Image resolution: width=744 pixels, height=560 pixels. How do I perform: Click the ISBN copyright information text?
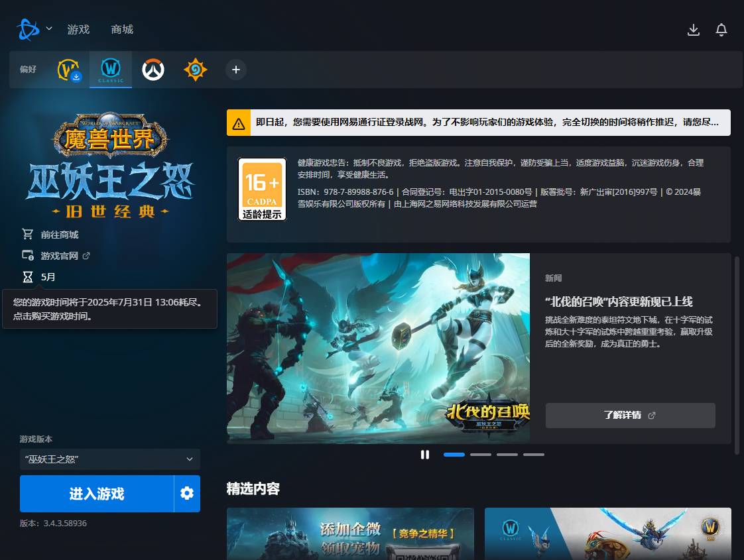tap(499, 197)
